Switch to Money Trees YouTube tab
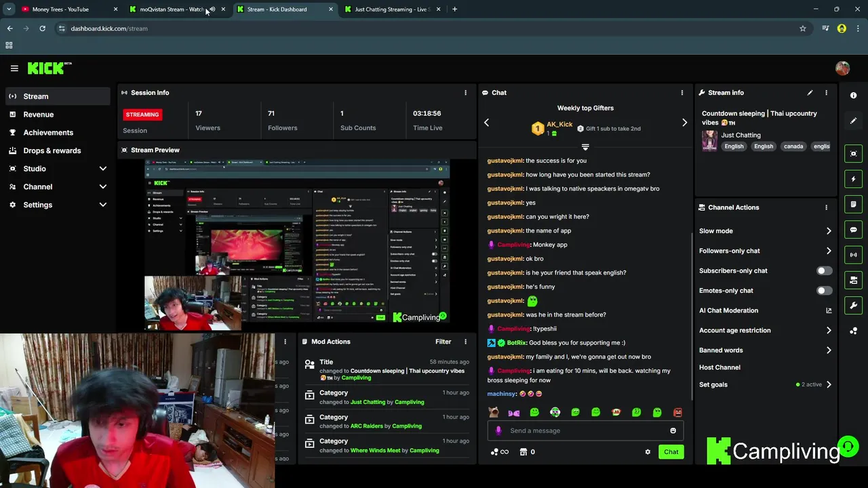The image size is (868, 488). click(68, 9)
